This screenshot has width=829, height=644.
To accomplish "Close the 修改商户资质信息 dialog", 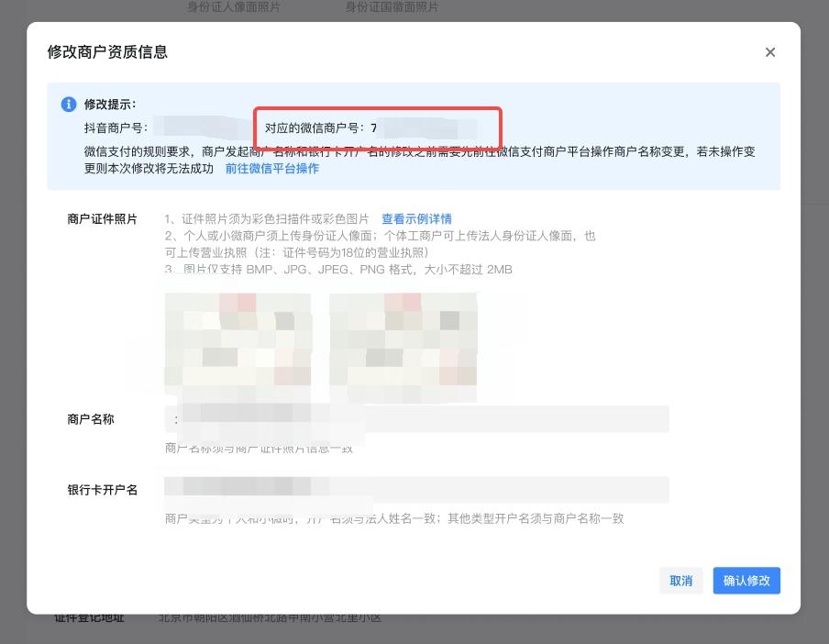I will coord(769,51).
